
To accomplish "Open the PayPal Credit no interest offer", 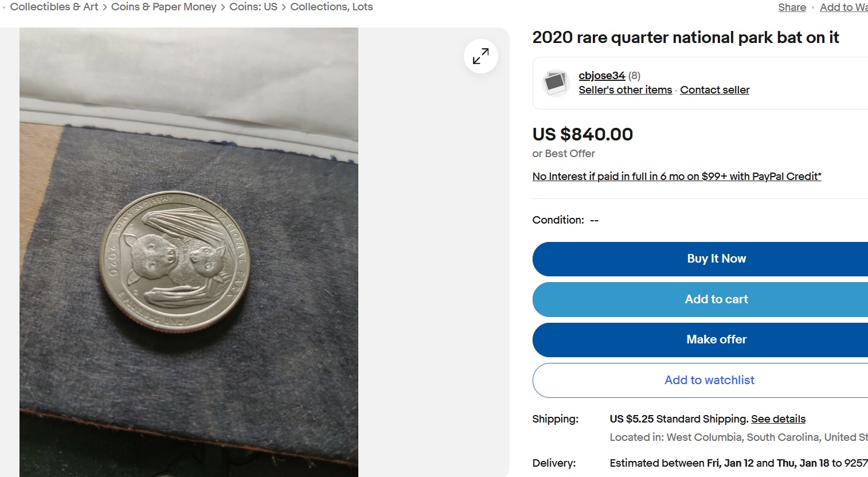I will 677,177.
